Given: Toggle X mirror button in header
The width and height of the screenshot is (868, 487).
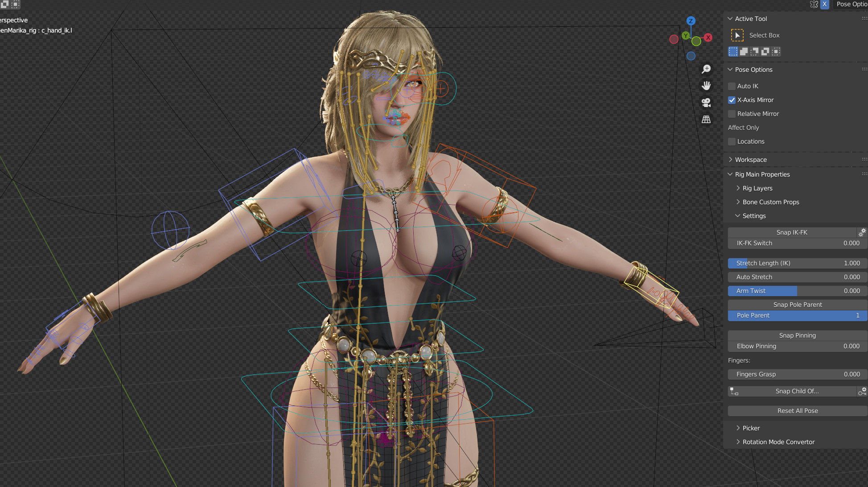Looking at the screenshot, I should pos(825,4).
